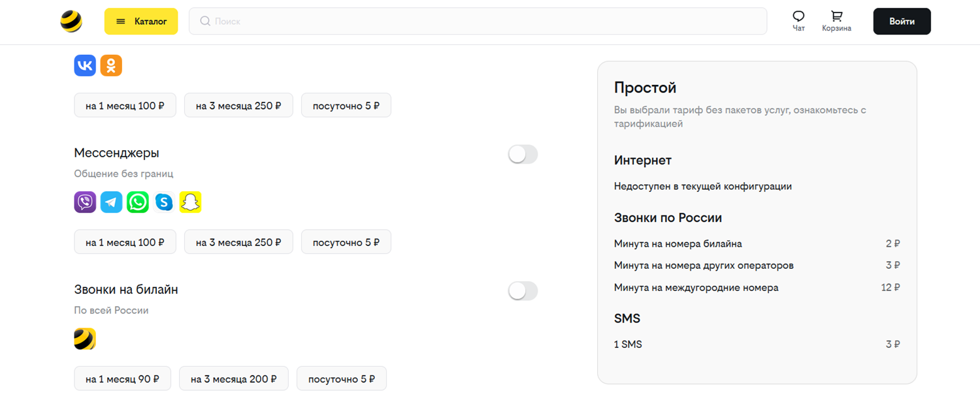Open the Каталог menu

coord(141,22)
